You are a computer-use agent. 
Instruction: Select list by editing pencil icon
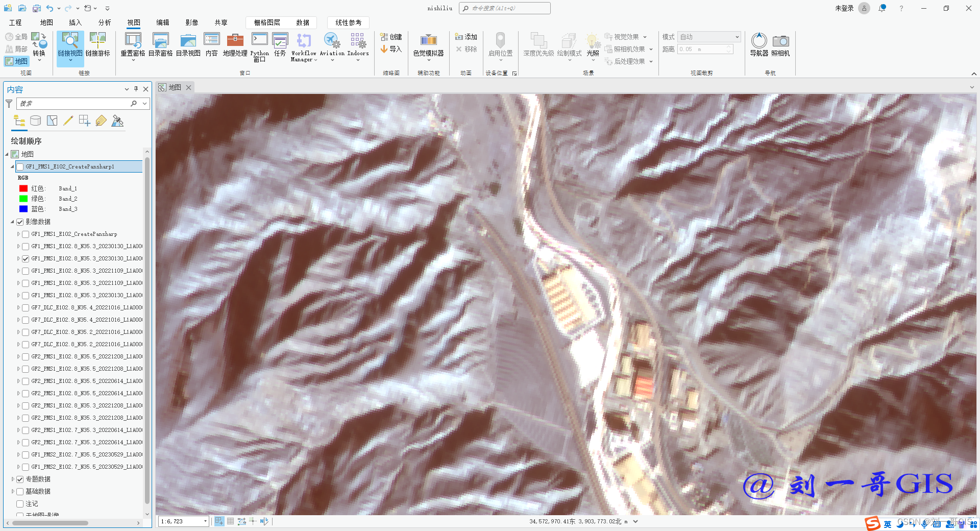click(68, 121)
